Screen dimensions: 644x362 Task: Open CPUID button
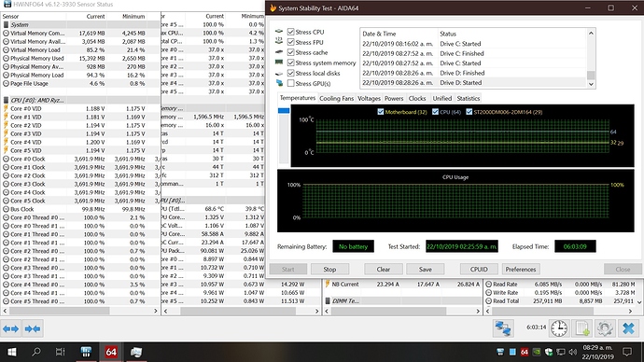click(479, 270)
